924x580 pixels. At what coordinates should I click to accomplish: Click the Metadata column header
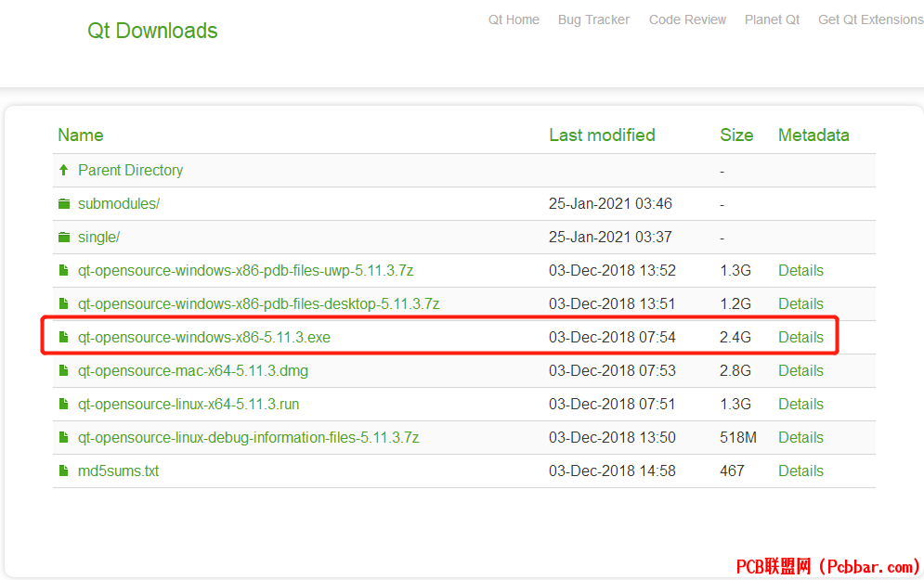coord(813,135)
